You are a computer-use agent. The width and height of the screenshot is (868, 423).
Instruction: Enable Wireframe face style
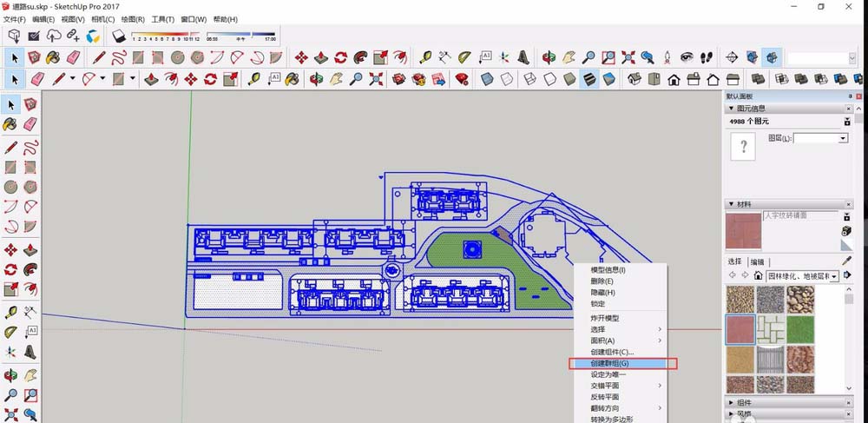[x=529, y=79]
